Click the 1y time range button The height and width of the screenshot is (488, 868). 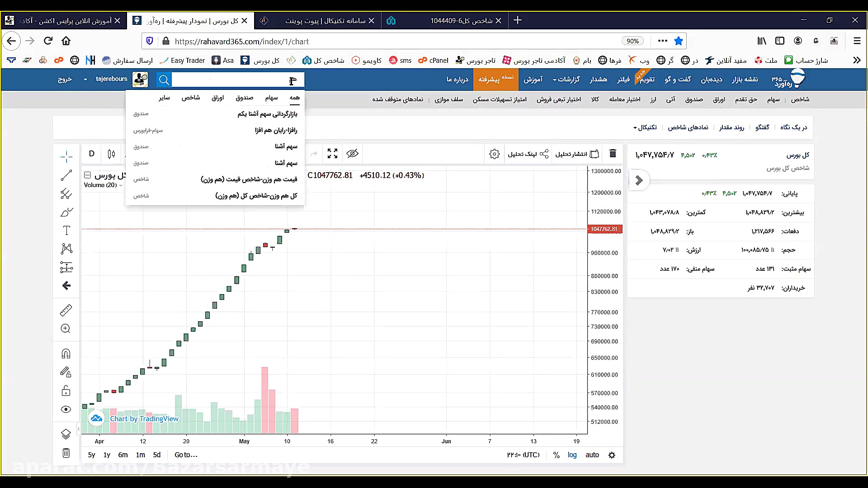107,455
